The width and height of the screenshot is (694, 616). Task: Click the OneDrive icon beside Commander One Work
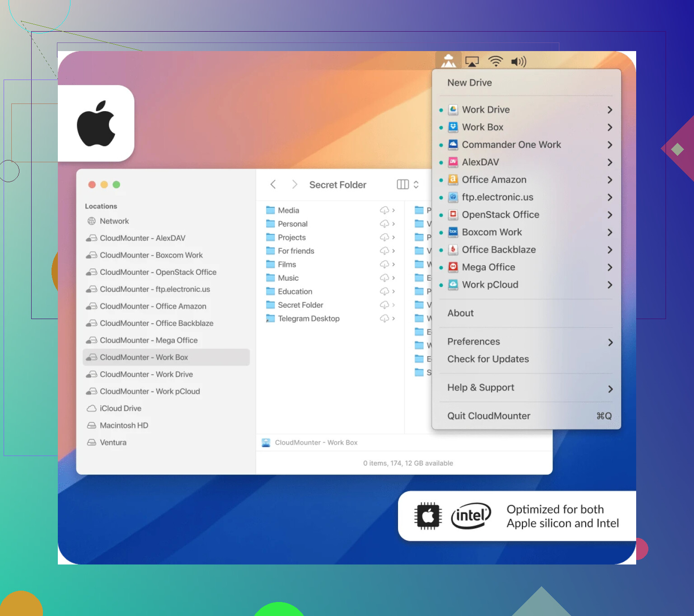tap(453, 145)
